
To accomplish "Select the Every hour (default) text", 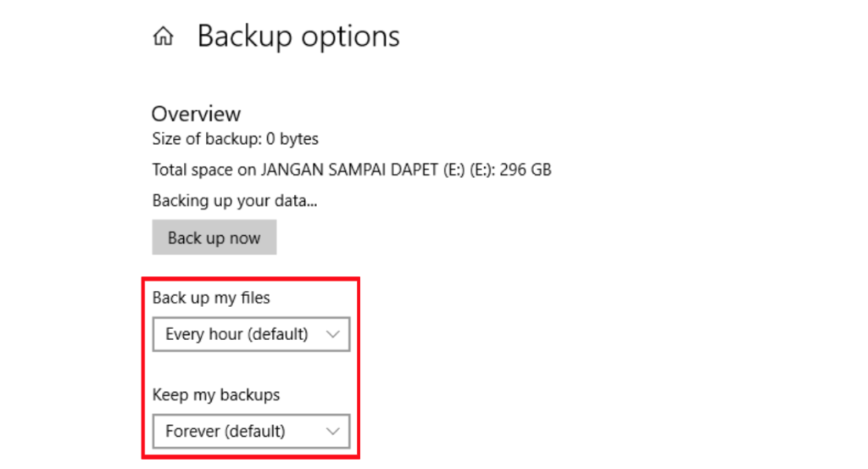I will 236,334.
